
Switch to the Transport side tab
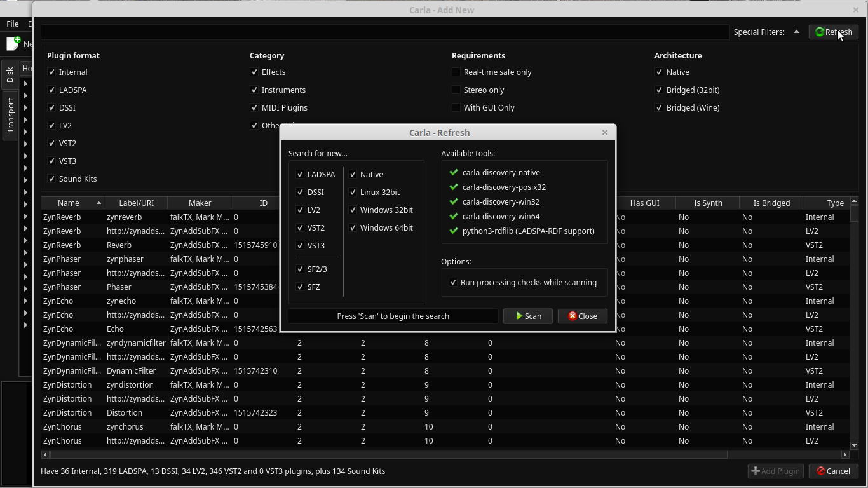click(x=10, y=115)
